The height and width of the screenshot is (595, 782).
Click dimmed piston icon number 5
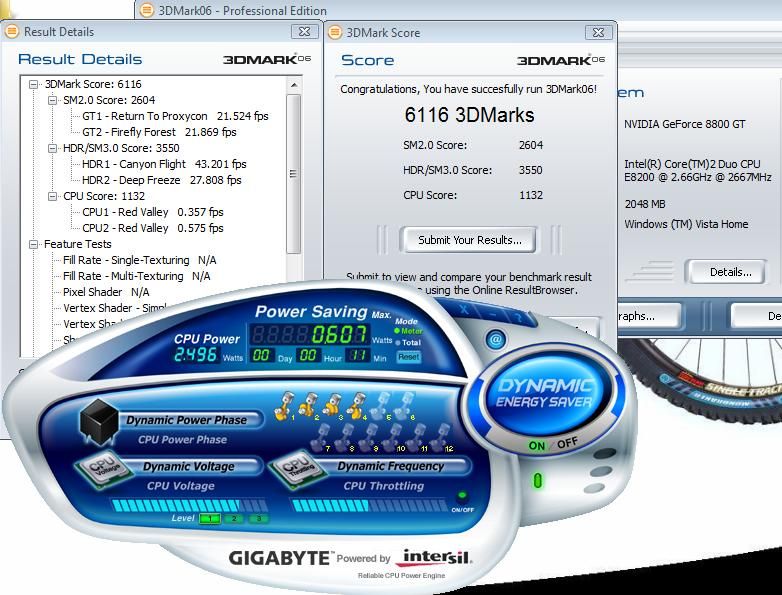point(381,404)
